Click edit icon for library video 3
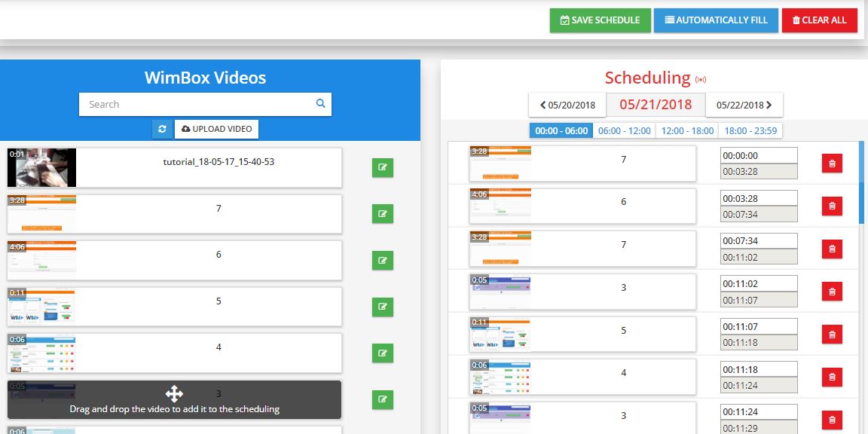 pos(383,399)
